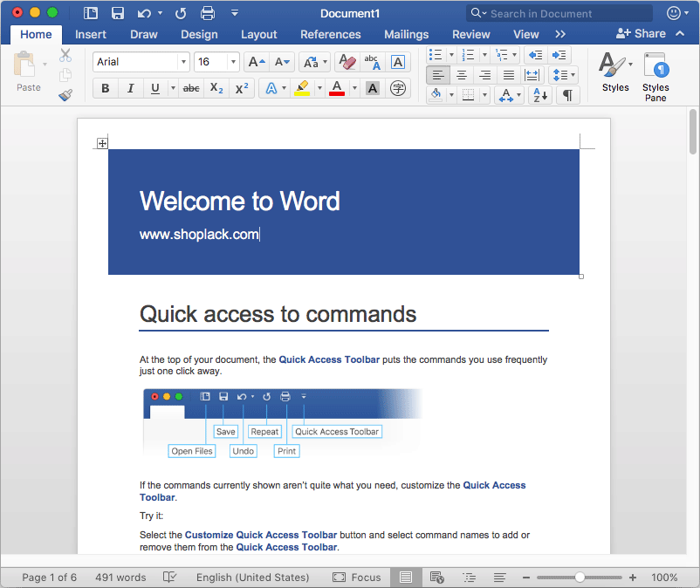Switch to the Design tab
Screen dimensions: 700x588
pyautogui.click(x=199, y=34)
